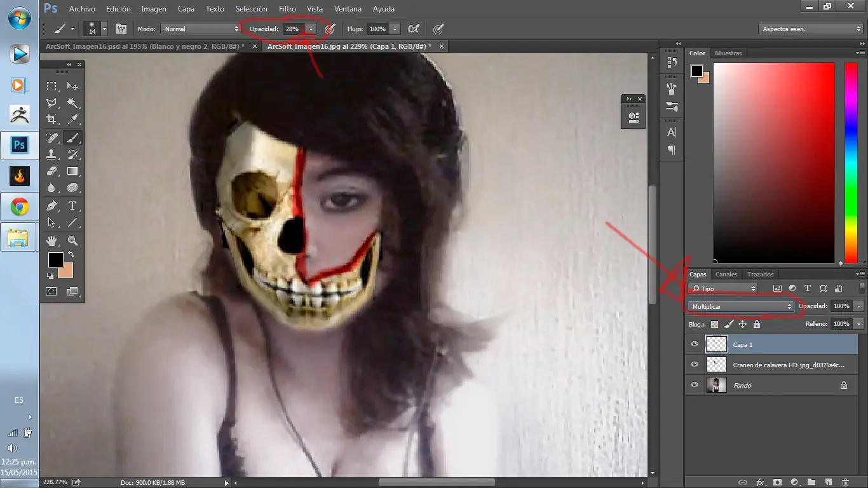The width and height of the screenshot is (868, 488).
Task: Select the Rectangular Marquee tool
Action: 51,86
